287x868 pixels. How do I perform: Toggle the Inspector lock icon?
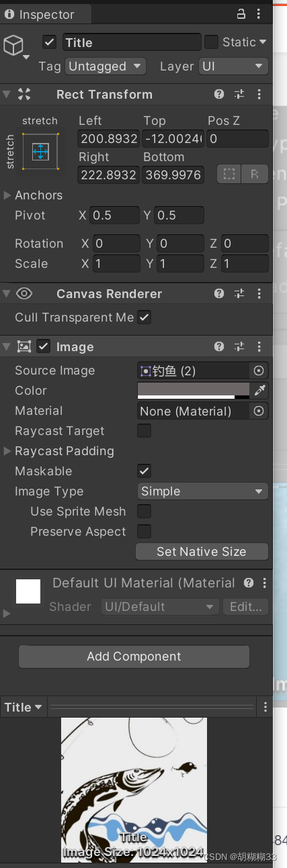pyautogui.click(x=241, y=13)
